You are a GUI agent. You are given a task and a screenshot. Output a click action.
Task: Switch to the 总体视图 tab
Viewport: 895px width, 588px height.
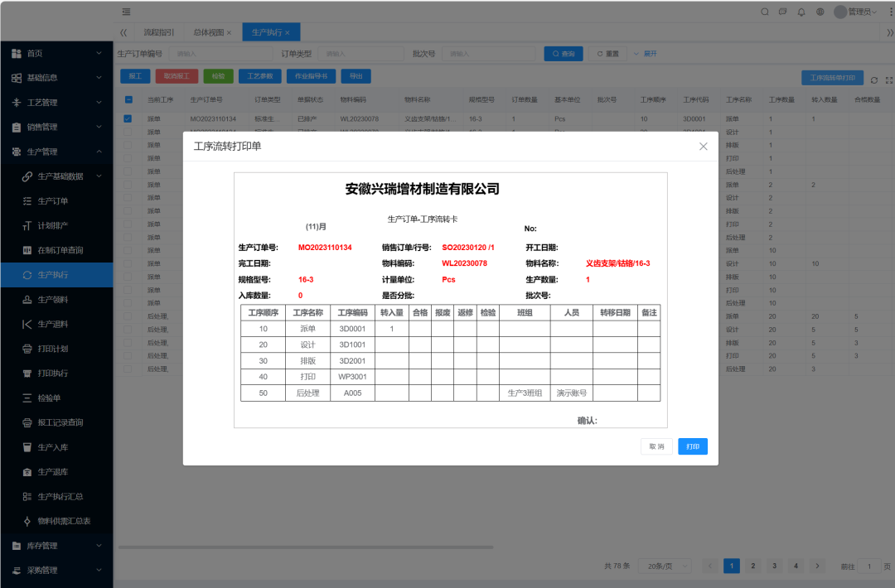(x=209, y=33)
